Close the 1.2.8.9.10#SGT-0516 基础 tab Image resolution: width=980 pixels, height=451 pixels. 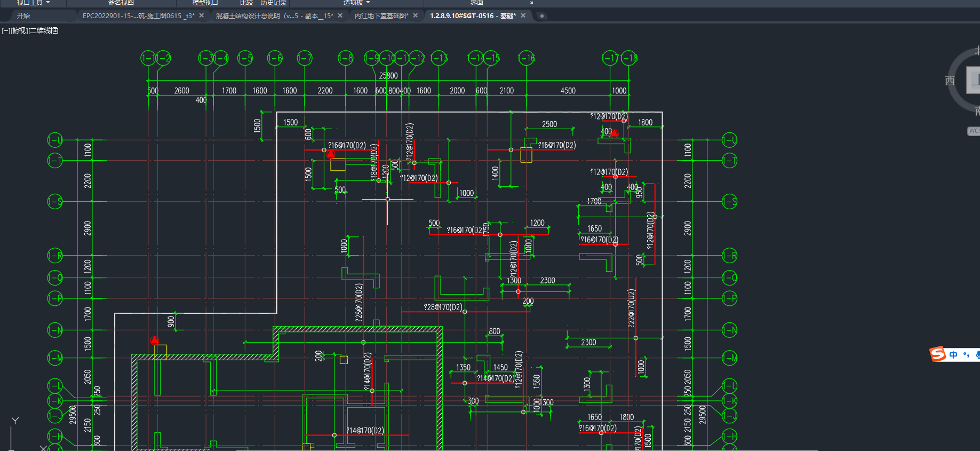click(523, 16)
